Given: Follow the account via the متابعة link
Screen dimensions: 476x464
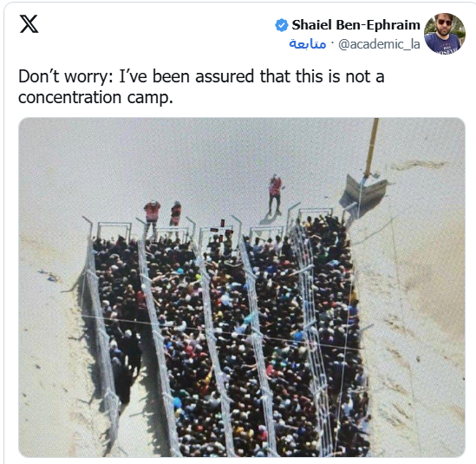Looking at the screenshot, I should 308,44.
